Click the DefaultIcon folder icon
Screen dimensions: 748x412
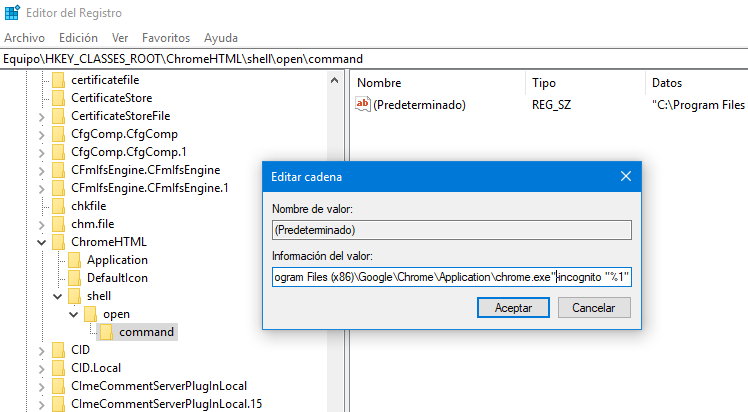tap(74, 278)
